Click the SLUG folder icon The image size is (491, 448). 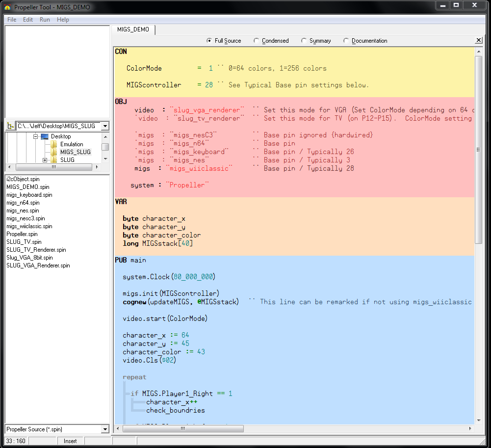tap(54, 160)
